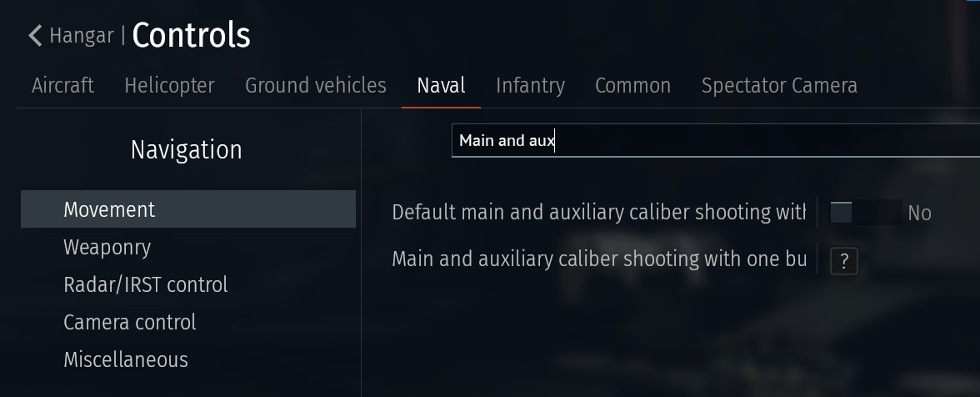Click the Naval tab
Screen dimensions: 980x397
[x=441, y=86]
